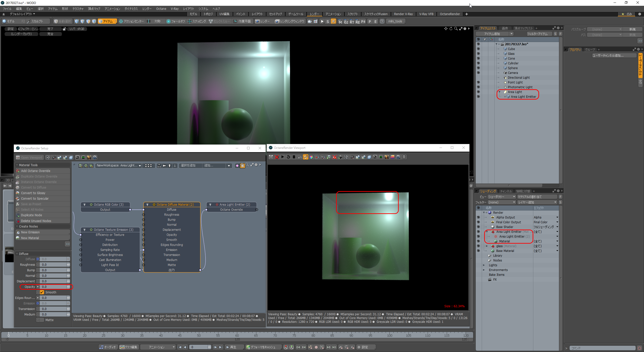The height and width of the screenshot is (352, 644).
Task: Click the Octane viewport play render icon
Action: point(283,157)
